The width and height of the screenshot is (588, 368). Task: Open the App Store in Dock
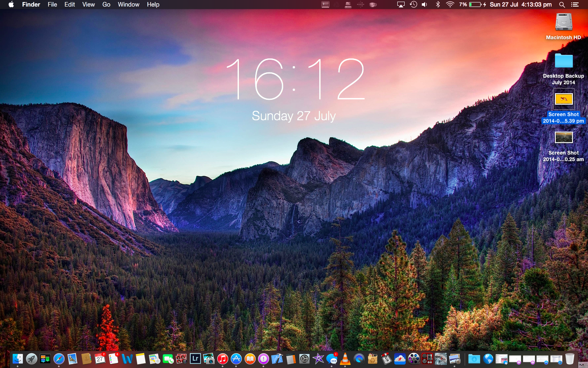[236, 359]
